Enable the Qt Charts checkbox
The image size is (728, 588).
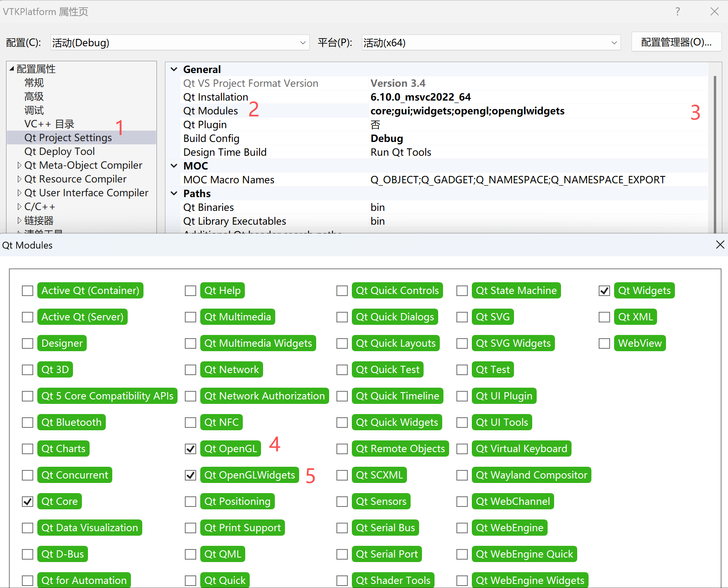click(28, 449)
